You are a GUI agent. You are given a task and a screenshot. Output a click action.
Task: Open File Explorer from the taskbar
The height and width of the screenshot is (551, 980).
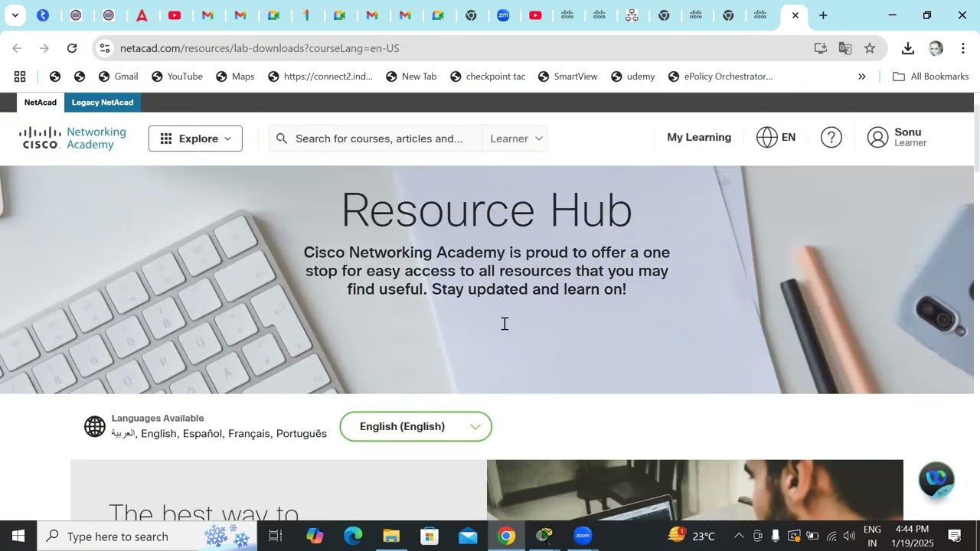click(x=391, y=536)
